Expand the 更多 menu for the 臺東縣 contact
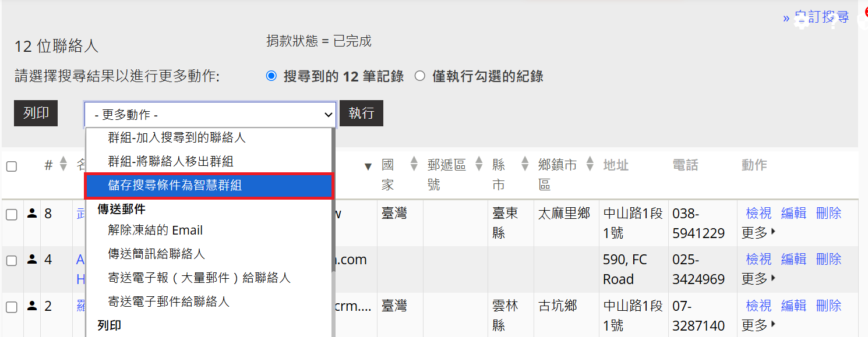Image resolution: width=868 pixels, height=337 pixels. (x=758, y=233)
